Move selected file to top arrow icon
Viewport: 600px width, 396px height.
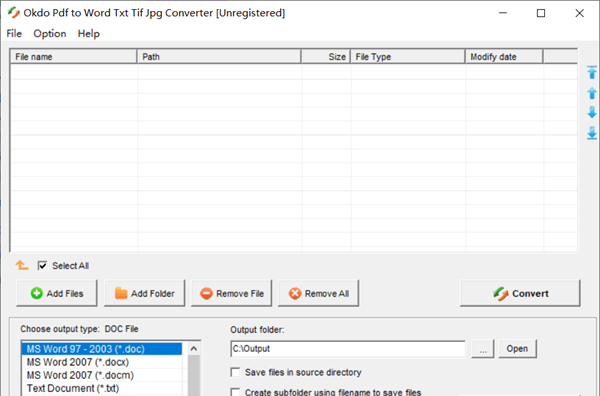(x=592, y=72)
